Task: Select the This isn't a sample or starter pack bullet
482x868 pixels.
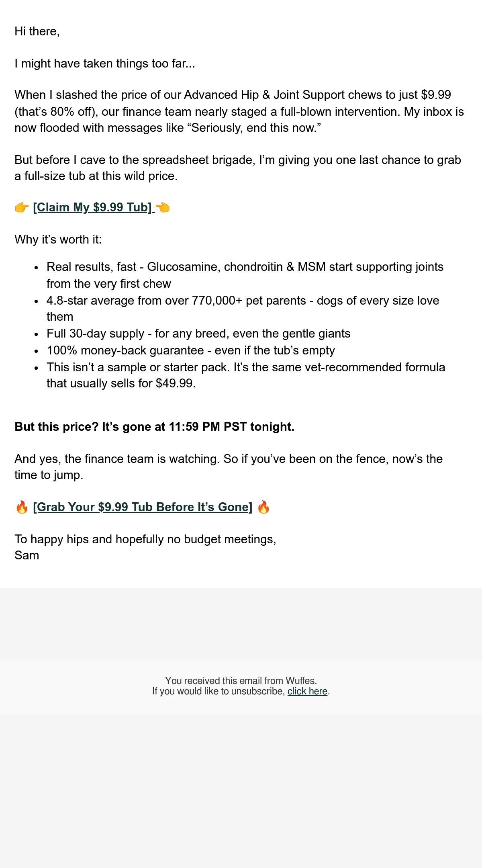Action: tap(246, 375)
